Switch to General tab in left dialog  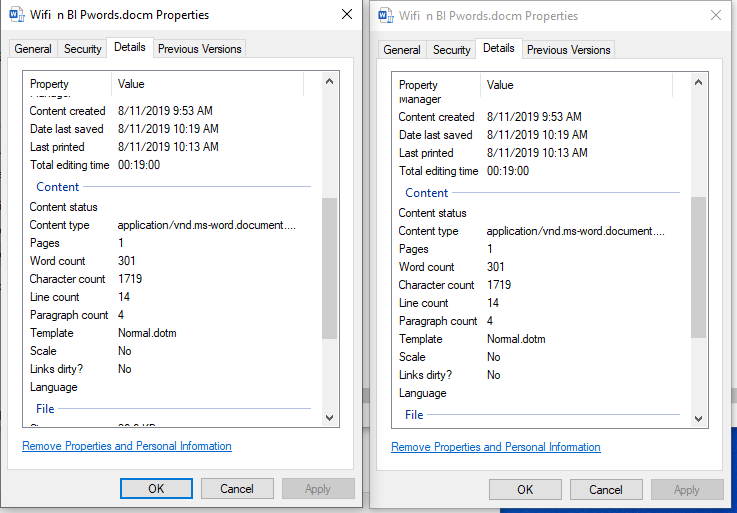point(33,49)
